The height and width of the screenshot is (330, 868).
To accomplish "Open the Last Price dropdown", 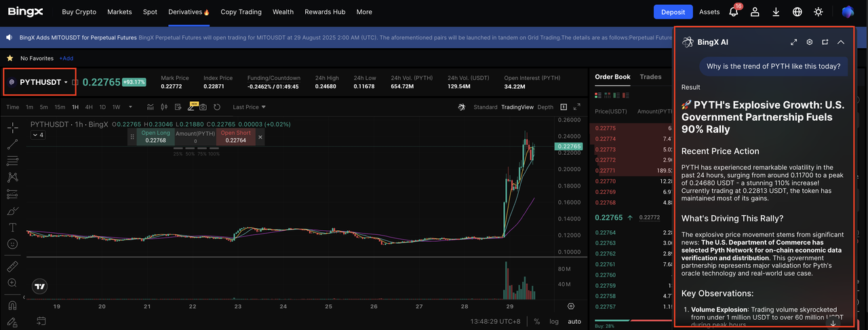I will click(x=250, y=107).
